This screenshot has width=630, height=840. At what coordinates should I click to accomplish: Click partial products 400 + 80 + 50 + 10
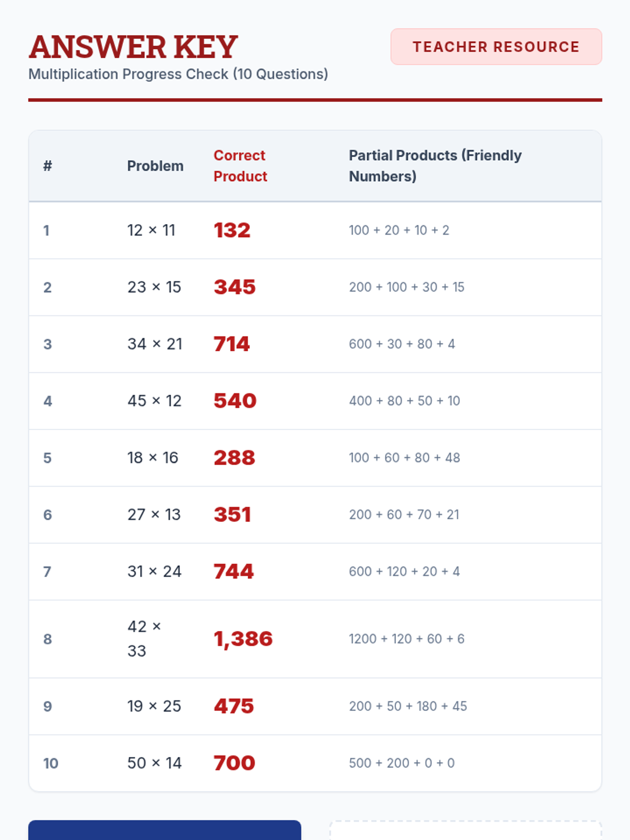(404, 401)
